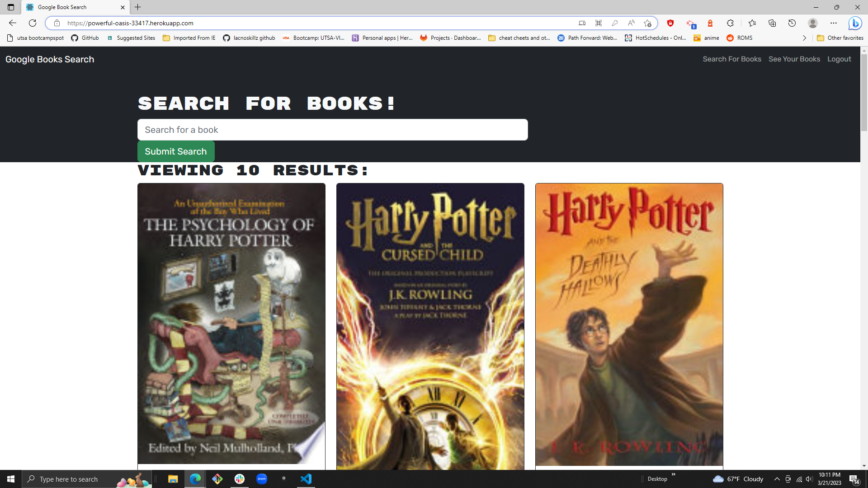Open browser History icon

[792, 23]
